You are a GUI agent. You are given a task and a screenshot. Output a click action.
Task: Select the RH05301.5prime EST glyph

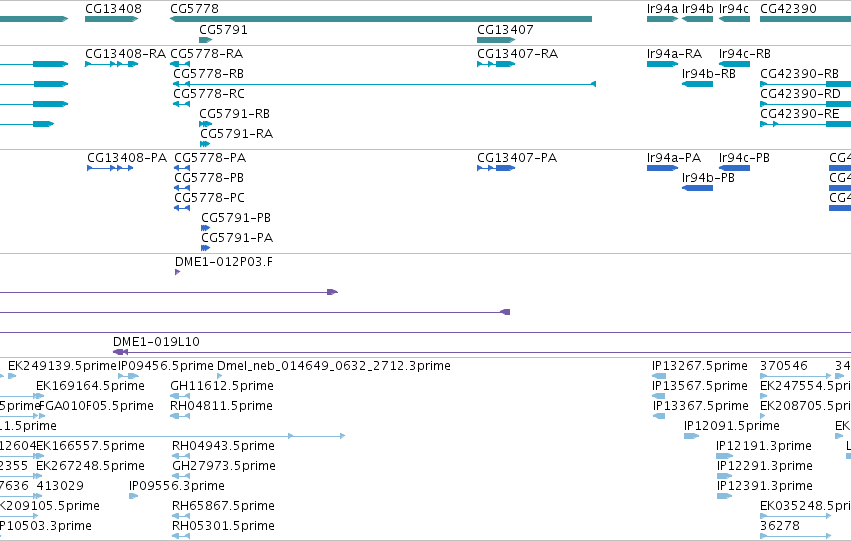click(181, 536)
